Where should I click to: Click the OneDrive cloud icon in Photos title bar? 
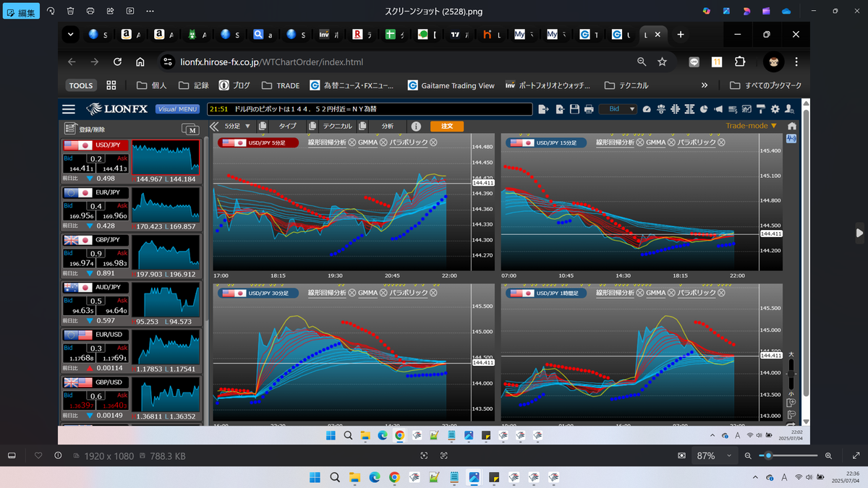[786, 12]
